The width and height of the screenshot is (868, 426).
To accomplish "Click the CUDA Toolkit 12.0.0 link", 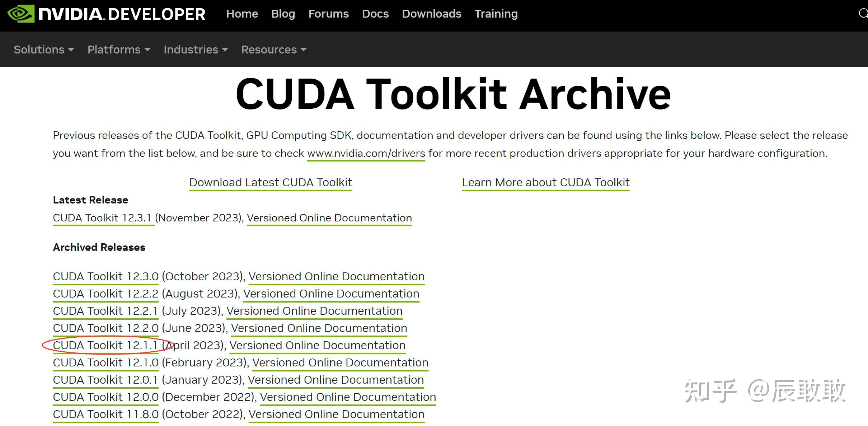I will (105, 397).
